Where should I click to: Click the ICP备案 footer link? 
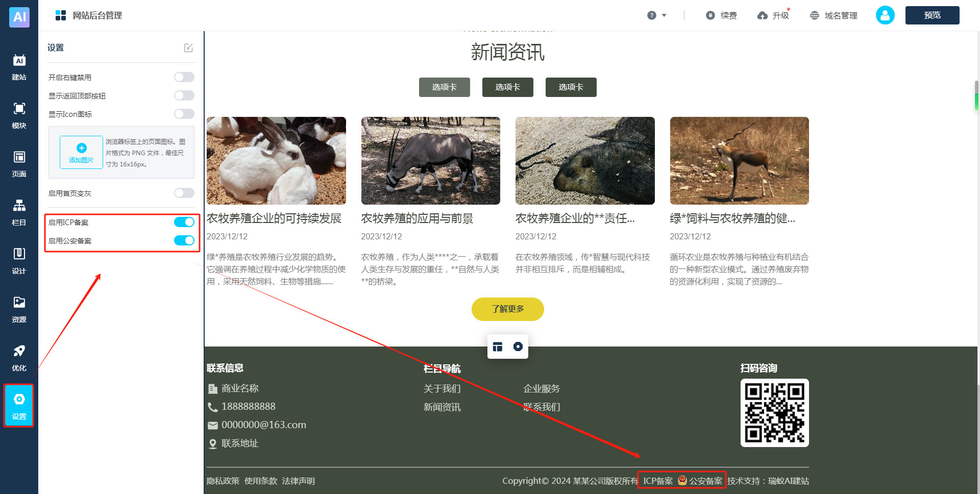coord(658,481)
